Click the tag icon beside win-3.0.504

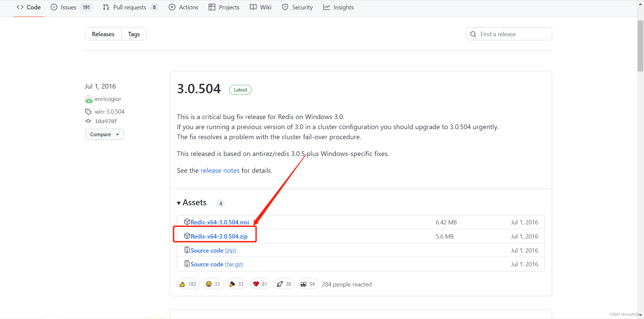(88, 111)
